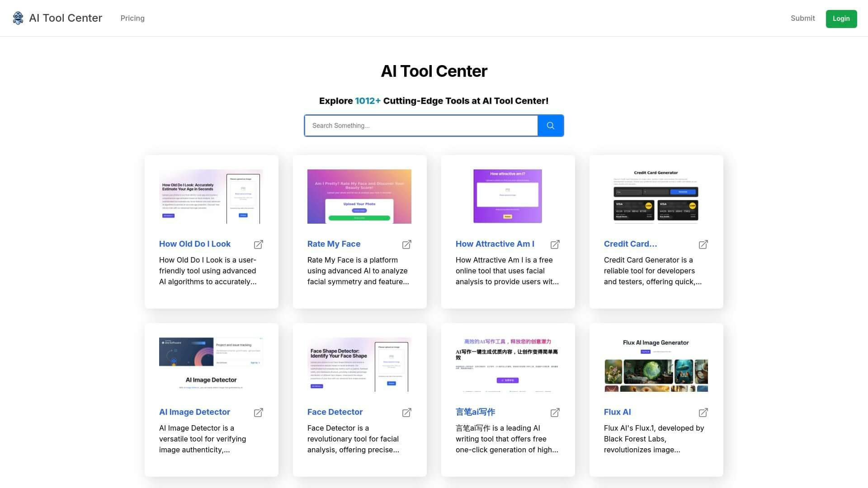Viewport: 868px width, 488px height.
Task: Open the AI Image Detector title link
Action: click(x=194, y=412)
